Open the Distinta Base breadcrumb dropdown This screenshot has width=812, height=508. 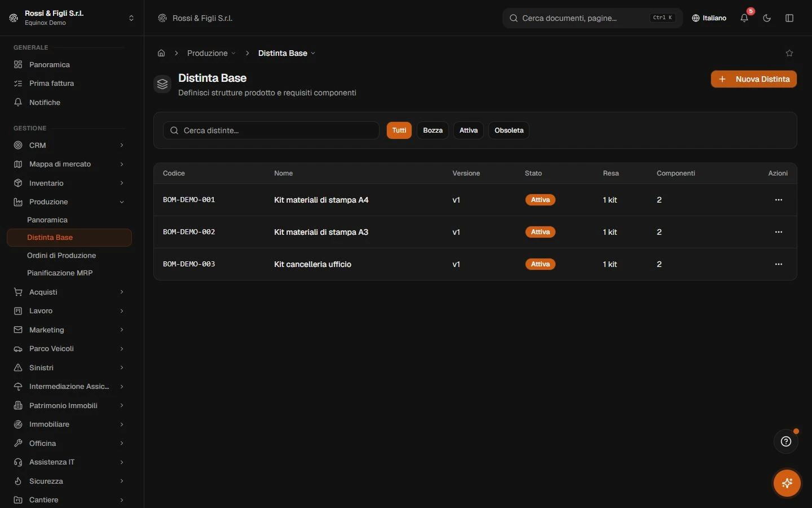[x=286, y=53]
